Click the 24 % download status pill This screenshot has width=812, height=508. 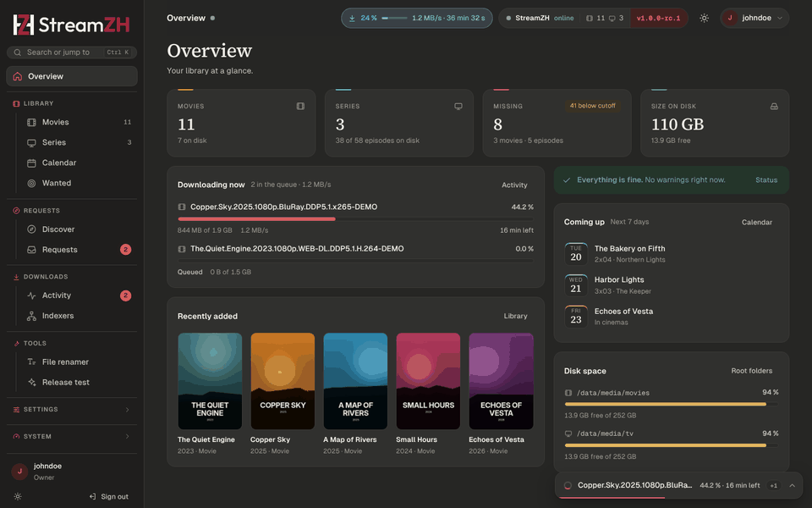click(x=417, y=18)
